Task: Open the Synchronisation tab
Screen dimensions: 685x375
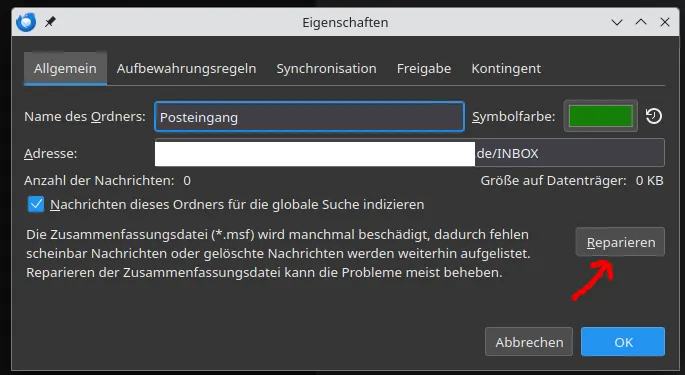Action: [x=326, y=69]
